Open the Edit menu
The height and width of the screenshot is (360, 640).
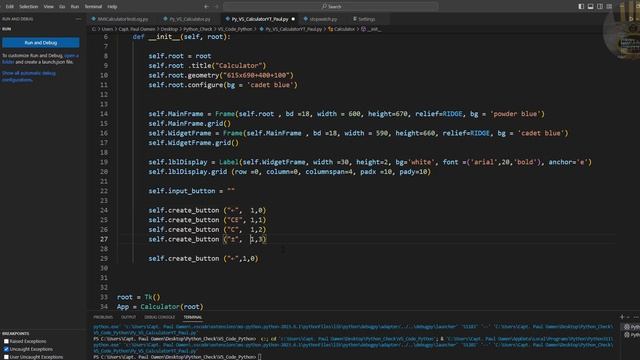10,7
